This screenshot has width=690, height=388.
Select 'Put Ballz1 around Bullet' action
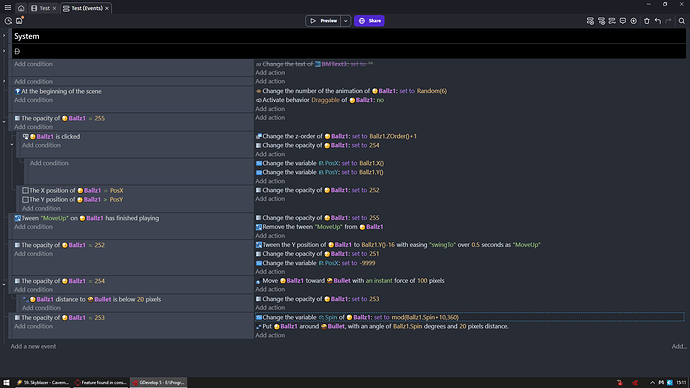pos(382,326)
